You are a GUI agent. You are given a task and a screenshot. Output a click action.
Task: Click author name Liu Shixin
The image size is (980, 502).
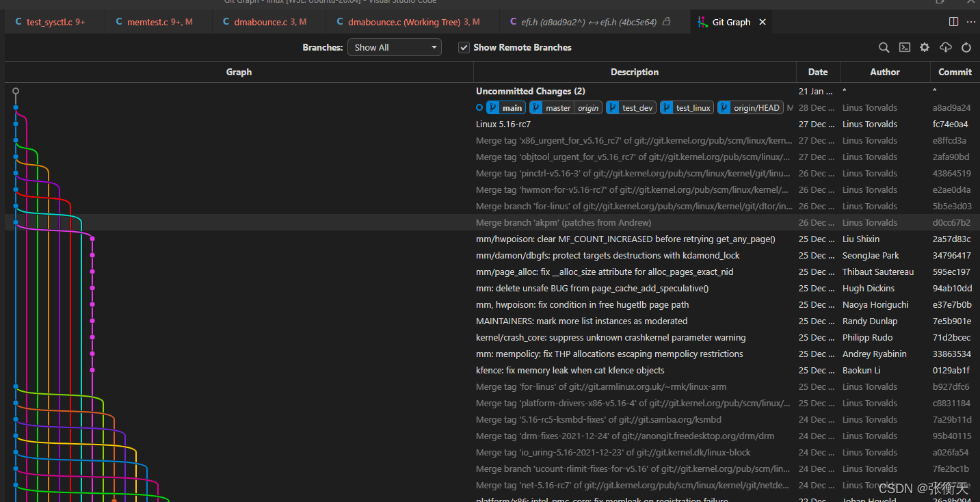(x=861, y=239)
